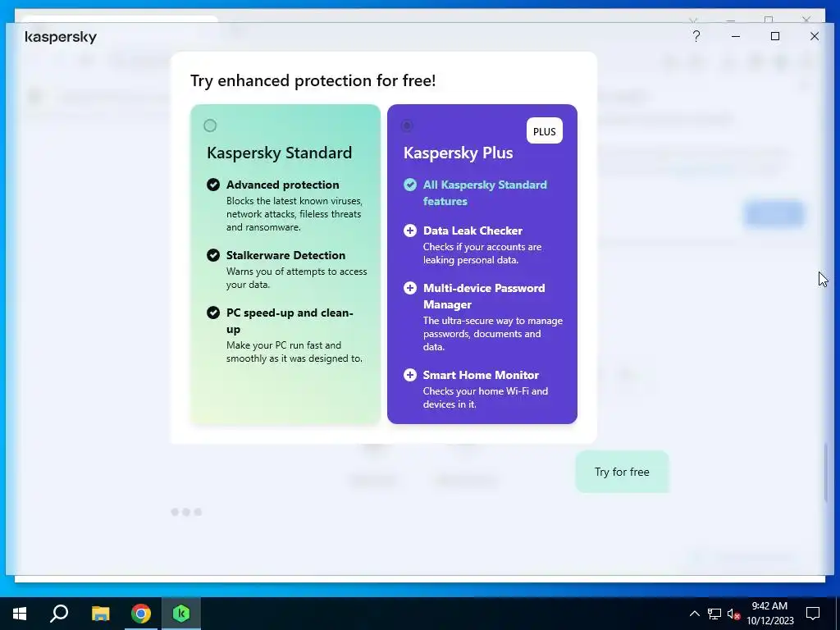Click the vertical scrollbar at the right edge
The width and height of the screenshot is (840, 630).
[825, 472]
